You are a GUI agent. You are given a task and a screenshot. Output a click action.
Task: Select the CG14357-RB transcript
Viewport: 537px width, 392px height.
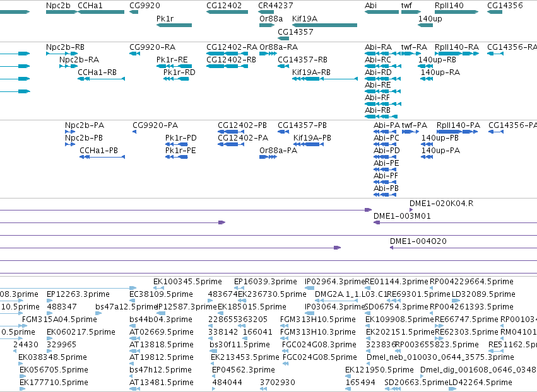click(283, 66)
